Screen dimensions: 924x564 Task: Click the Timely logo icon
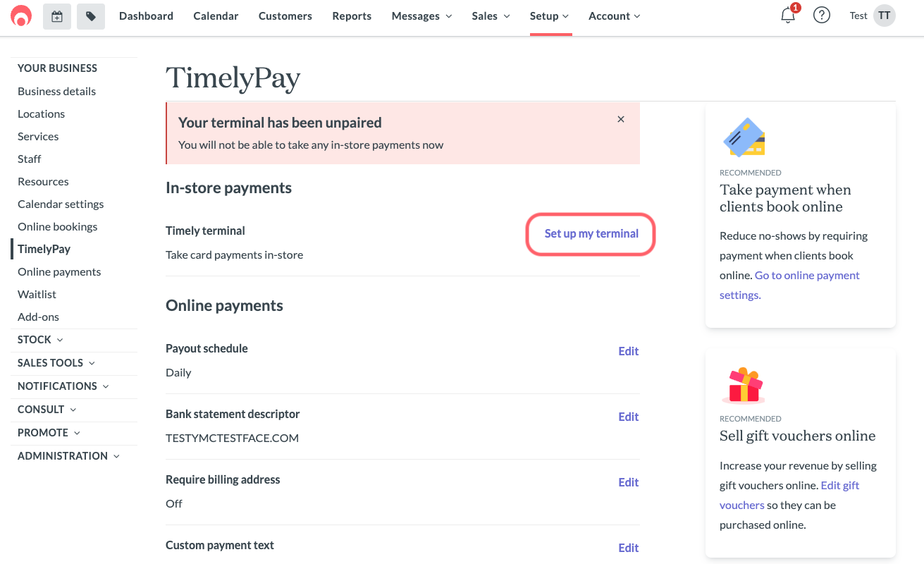point(21,16)
